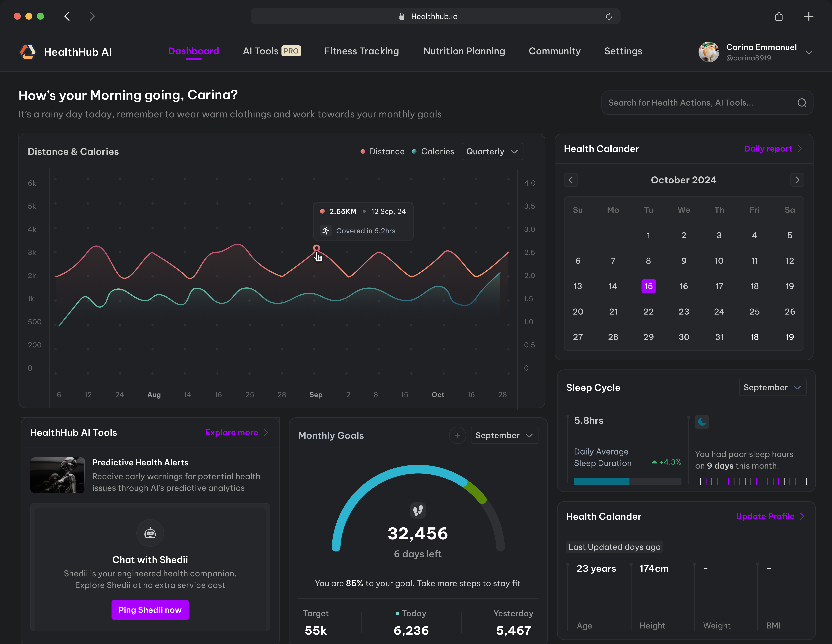Click the HealthHub AI logo icon
The height and width of the screenshot is (644, 832).
(x=28, y=52)
